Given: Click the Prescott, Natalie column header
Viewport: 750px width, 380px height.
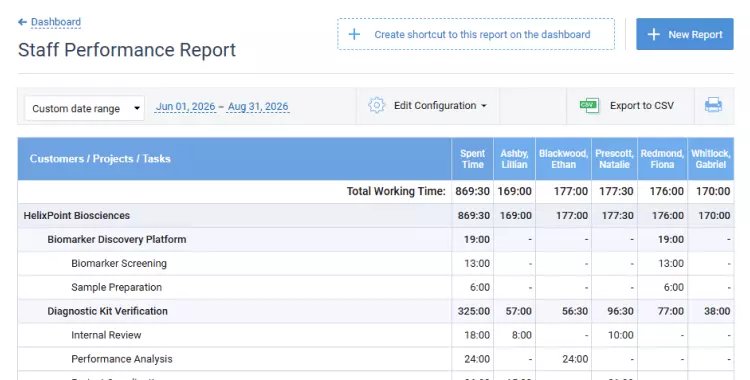Looking at the screenshot, I should [x=614, y=159].
